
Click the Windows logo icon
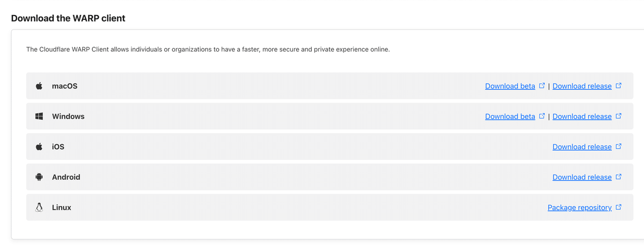tap(39, 116)
